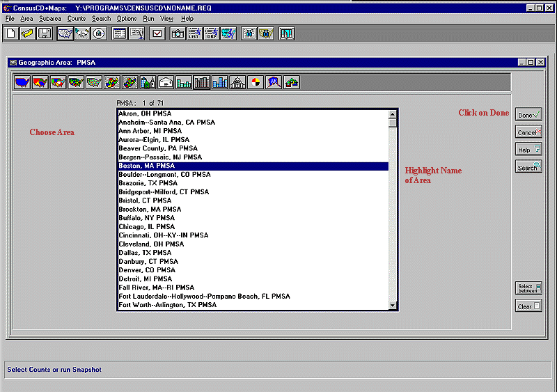The height and width of the screenshot is (392, 557).
Task: Click the capitol building geography icon
Action: 238,83
